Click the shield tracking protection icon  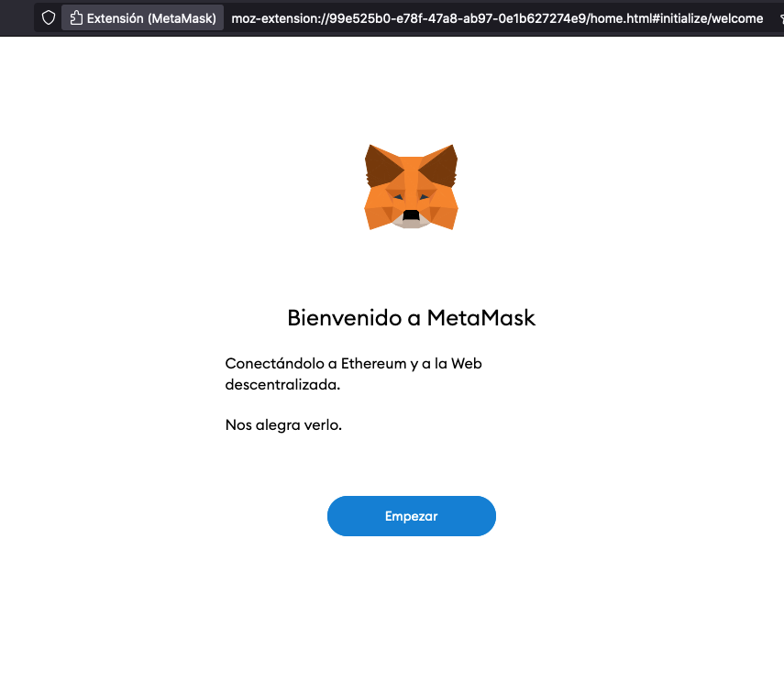[x=49, y=18]
